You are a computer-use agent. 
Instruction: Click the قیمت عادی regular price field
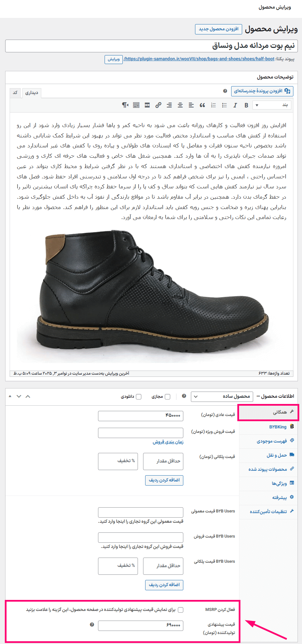140,416
